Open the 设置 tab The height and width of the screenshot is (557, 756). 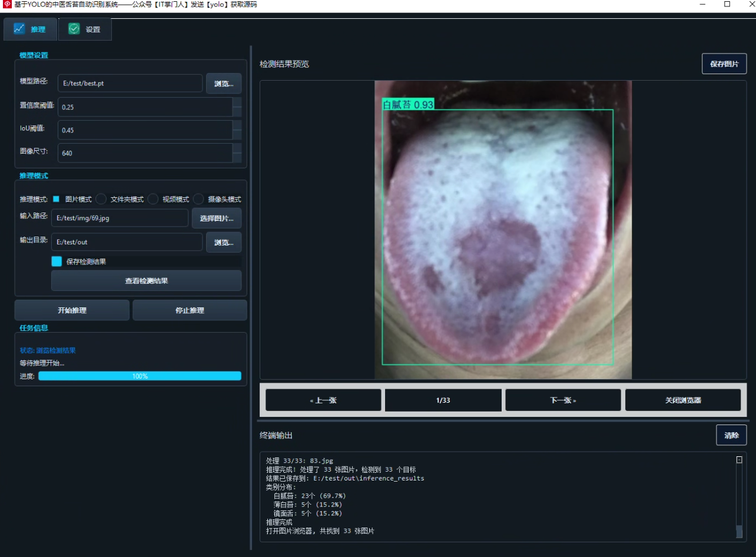click(85, 29)
